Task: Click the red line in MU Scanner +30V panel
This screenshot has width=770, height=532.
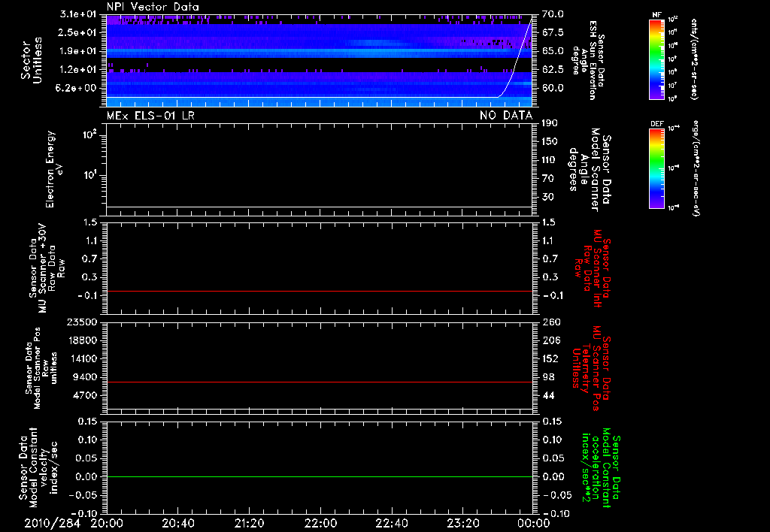Action: [319, 291]
